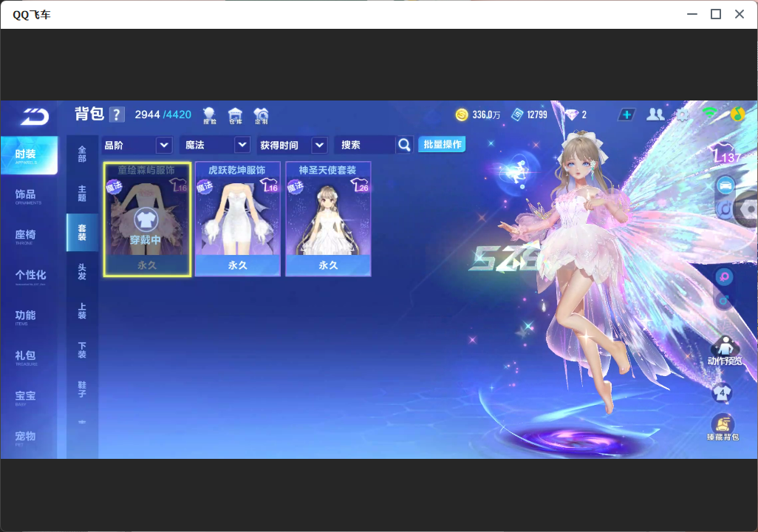Select the 套装 subcategory

82,233
